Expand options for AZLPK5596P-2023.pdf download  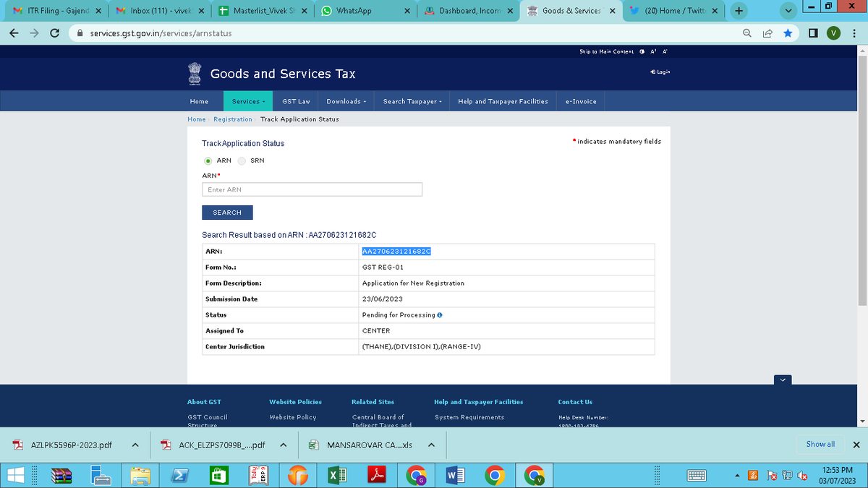coord(135,445)
